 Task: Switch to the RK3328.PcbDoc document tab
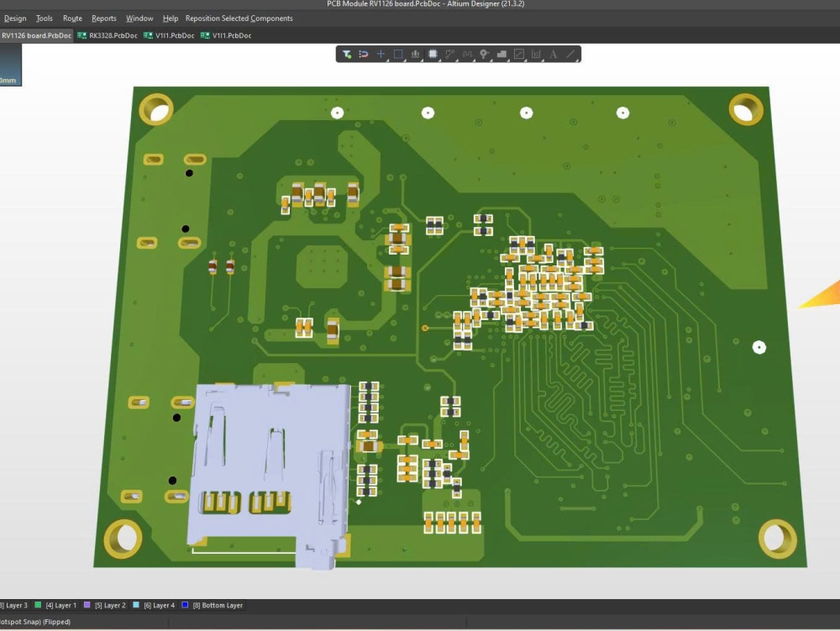[108, 35]
